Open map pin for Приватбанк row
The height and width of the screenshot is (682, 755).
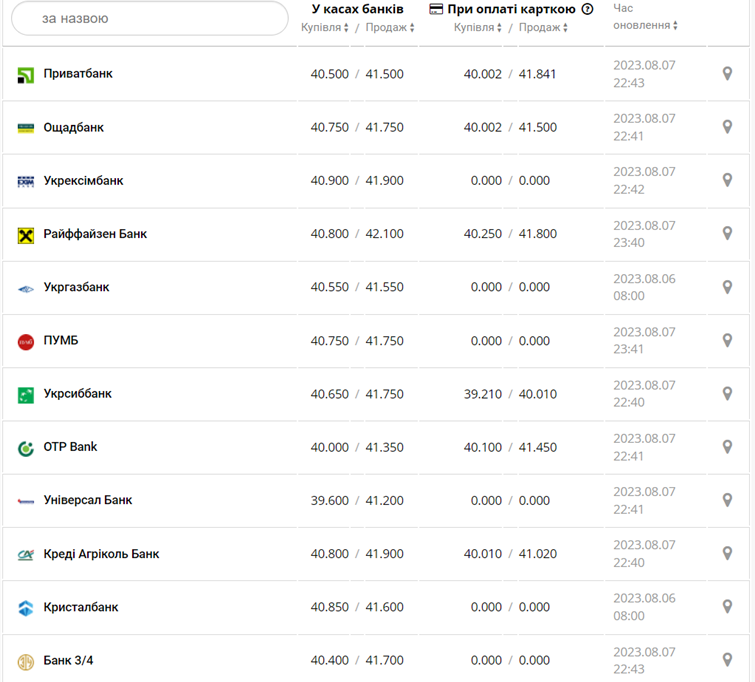tap(728, 74)
